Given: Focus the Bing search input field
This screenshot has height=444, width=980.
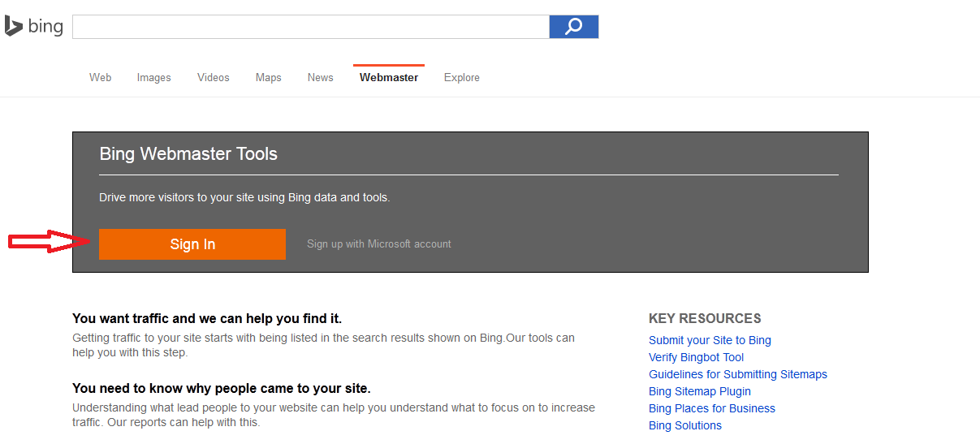Looking at the screenshot, I should [311, 27].
